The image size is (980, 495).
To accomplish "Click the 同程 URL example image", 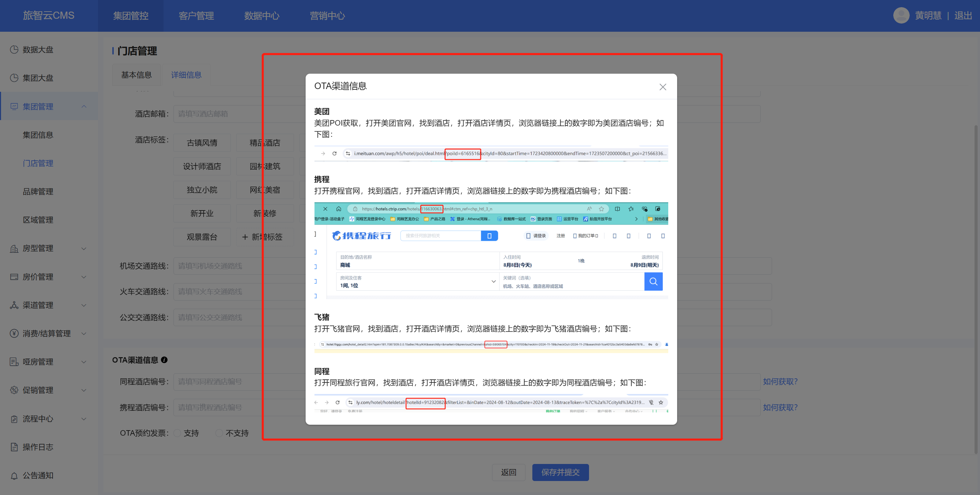I will (x=491, y=403).
